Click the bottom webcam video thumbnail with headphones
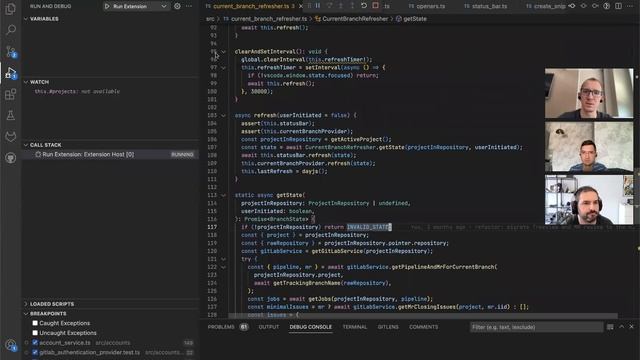This screenshot has height=360, width=640. (x=589, y=200)
